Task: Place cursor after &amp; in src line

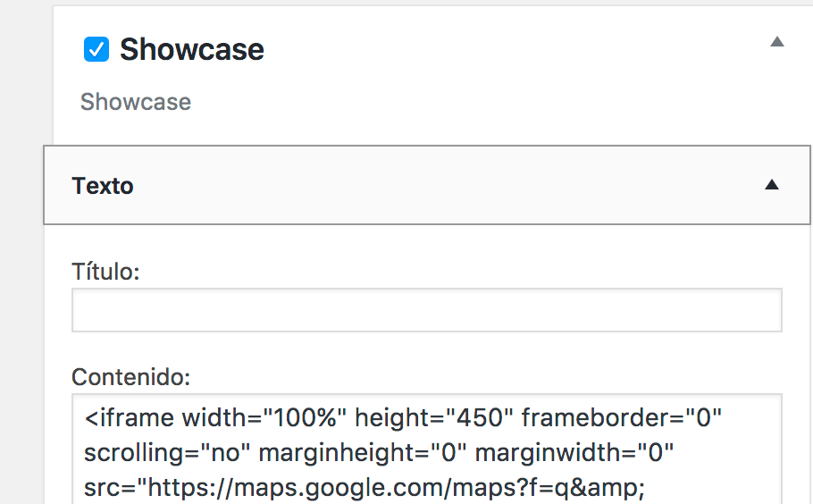Action: pos(644,487)
